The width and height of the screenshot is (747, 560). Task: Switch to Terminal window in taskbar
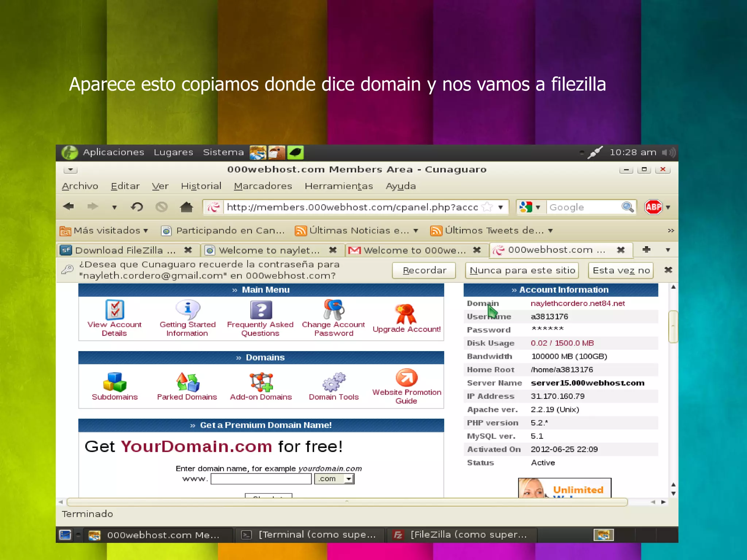coord(310,535)
